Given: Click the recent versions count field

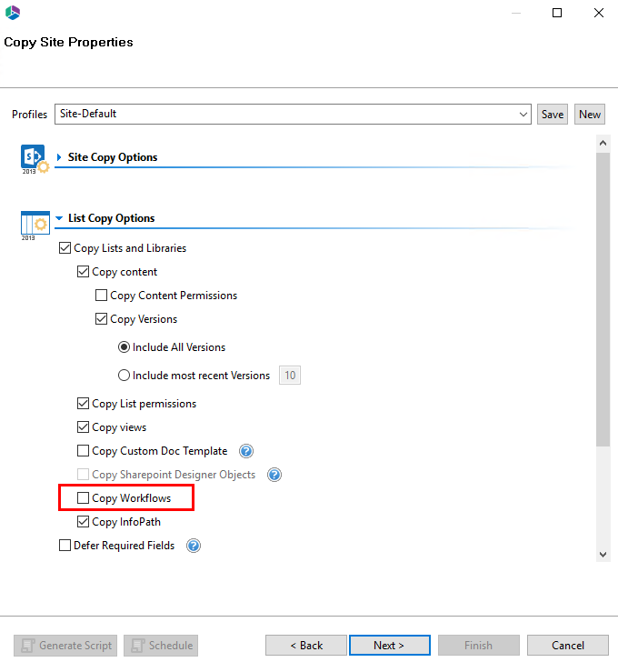Looking at the screenshot, I should tap(290, 376).
